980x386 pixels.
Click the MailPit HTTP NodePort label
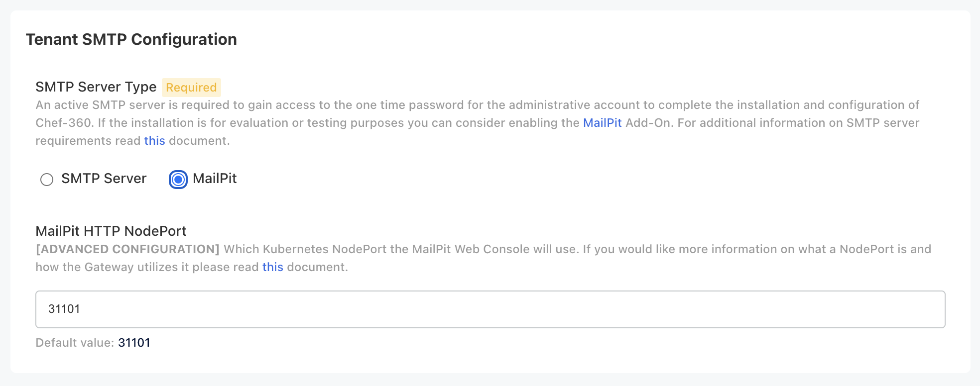point(111,231)
